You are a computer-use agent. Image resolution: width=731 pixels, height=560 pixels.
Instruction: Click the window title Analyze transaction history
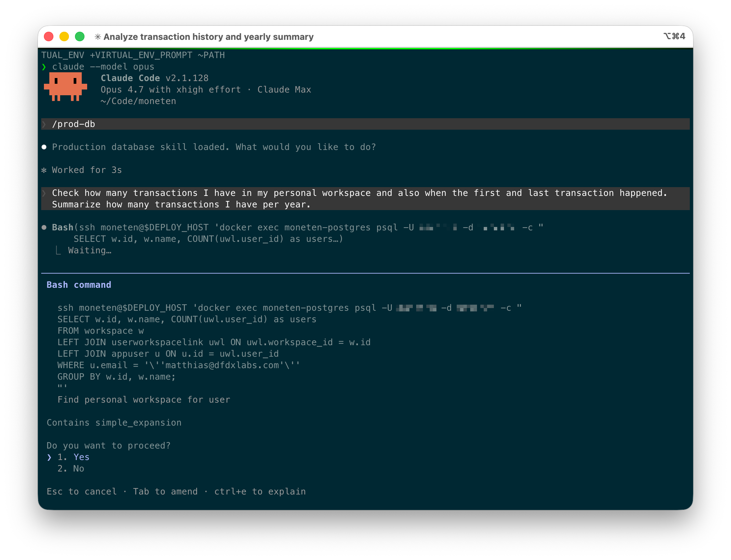pyautogui.click(x=208, y=37)
